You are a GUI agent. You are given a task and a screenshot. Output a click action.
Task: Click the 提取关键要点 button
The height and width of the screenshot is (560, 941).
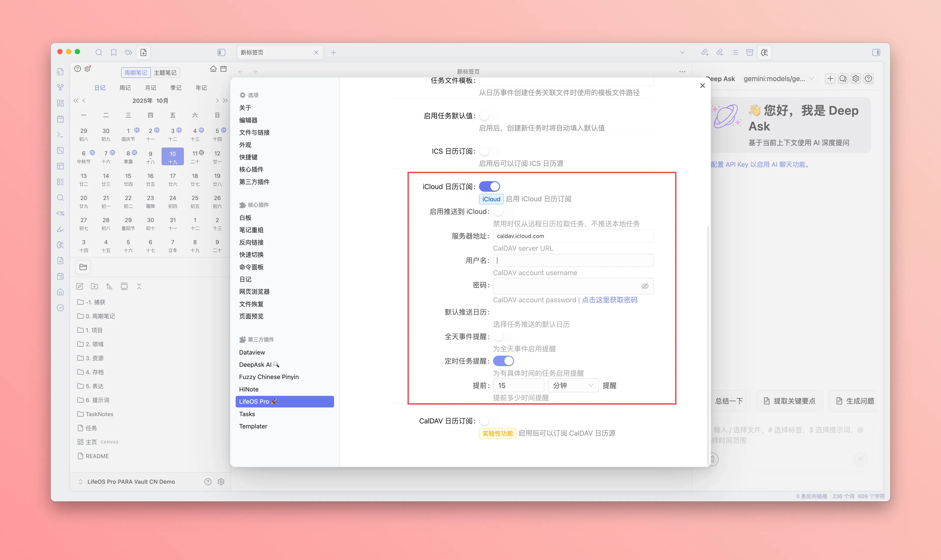tap(790, 401)
